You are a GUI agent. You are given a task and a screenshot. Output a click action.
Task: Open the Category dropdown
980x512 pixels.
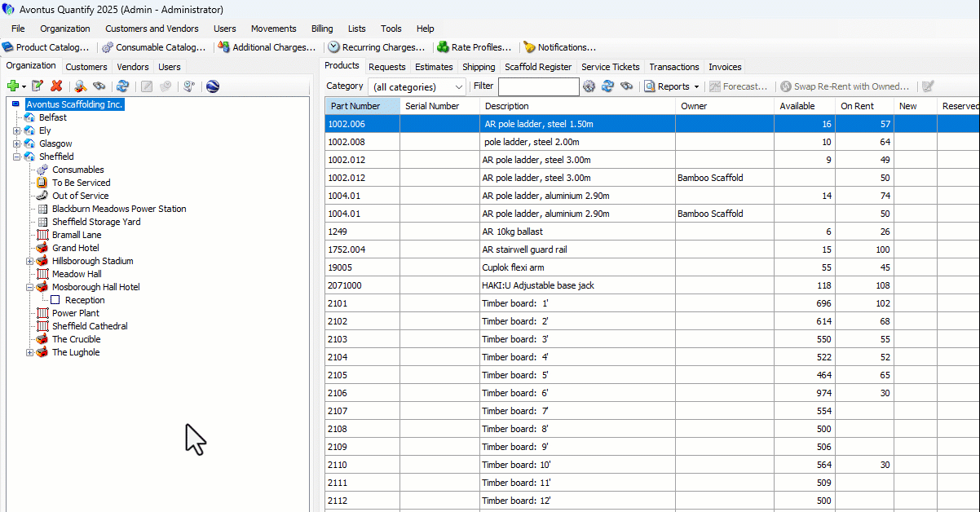tap(459, 86)
